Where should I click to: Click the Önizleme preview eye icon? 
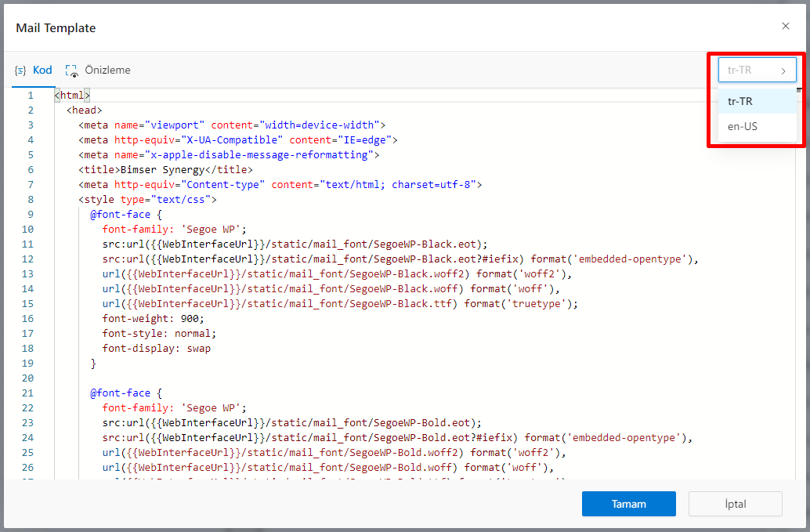[72, 71]
